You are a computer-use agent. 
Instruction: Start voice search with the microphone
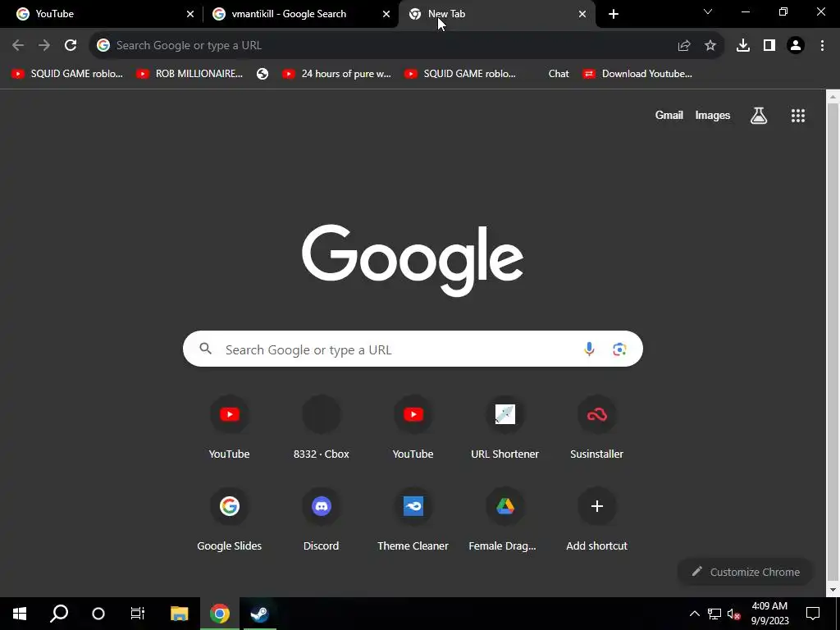click(x=589, y=349)
